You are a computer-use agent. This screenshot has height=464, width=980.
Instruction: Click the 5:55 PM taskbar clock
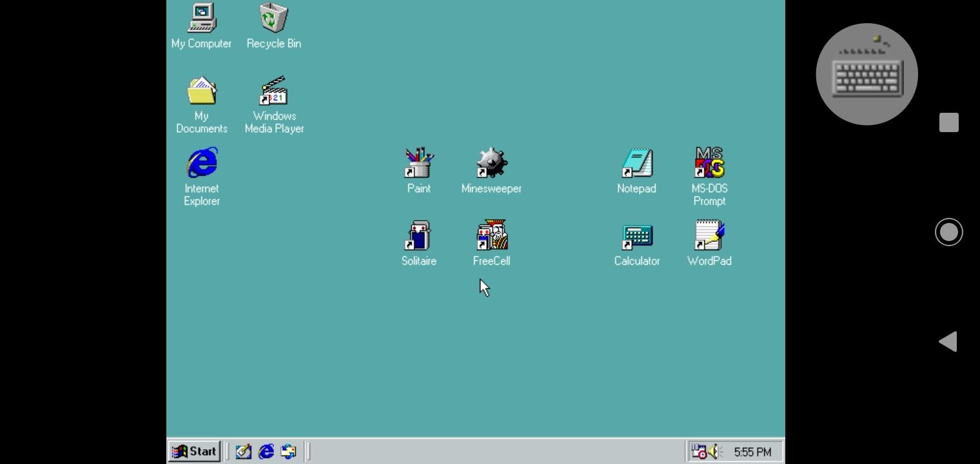[x=752, y=452]
